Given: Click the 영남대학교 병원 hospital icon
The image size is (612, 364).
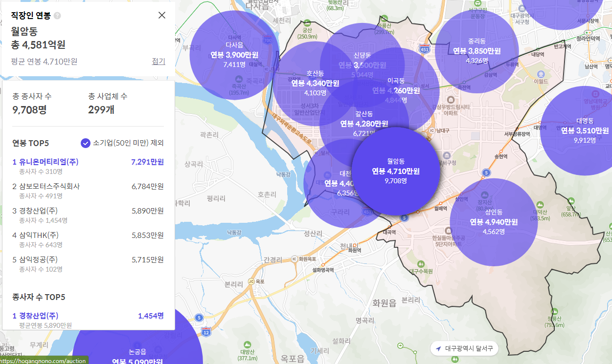Looking at the screenshot, I should click(595, 93).
